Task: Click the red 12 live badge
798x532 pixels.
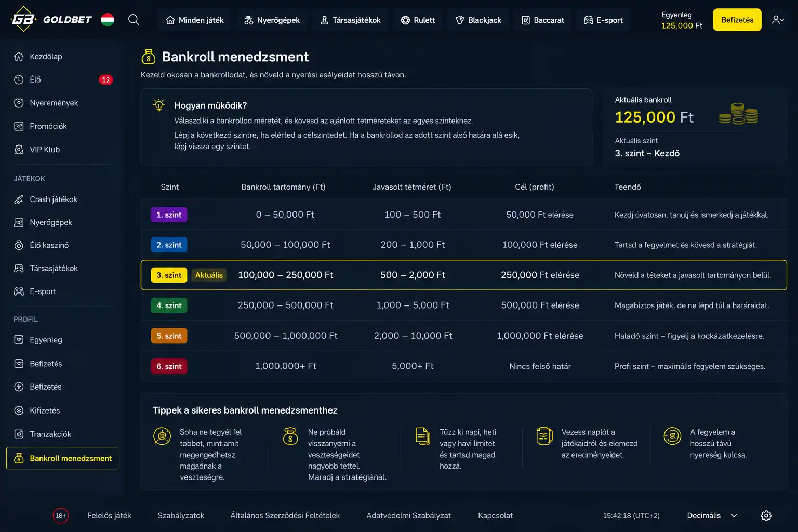Action: pos(106,79)
